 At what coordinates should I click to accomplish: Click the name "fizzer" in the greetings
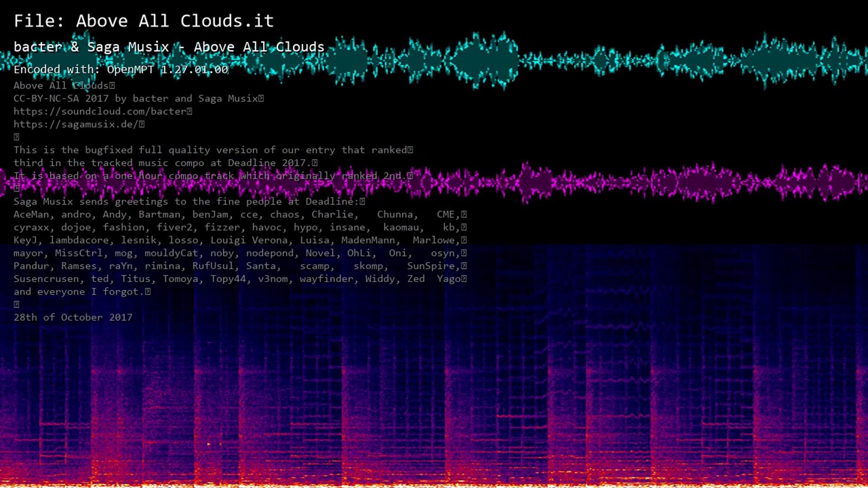click(x=222, y=227)
